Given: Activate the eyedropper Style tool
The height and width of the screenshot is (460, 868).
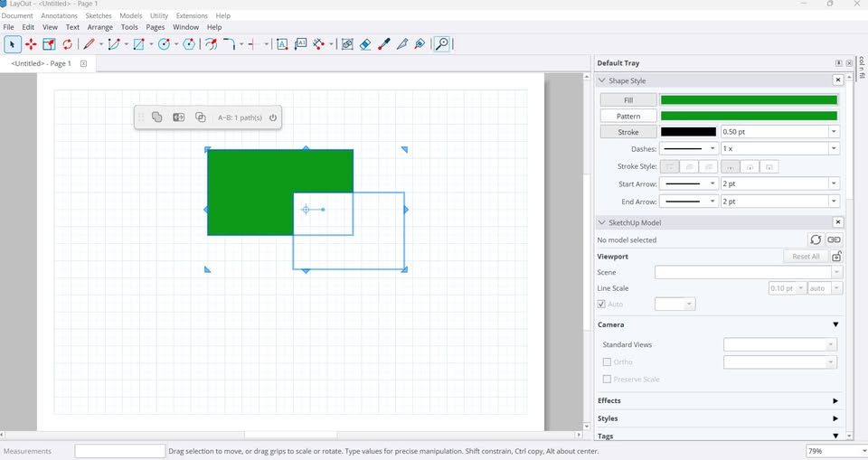Looking at the screenshot, I should pos(384,44).
